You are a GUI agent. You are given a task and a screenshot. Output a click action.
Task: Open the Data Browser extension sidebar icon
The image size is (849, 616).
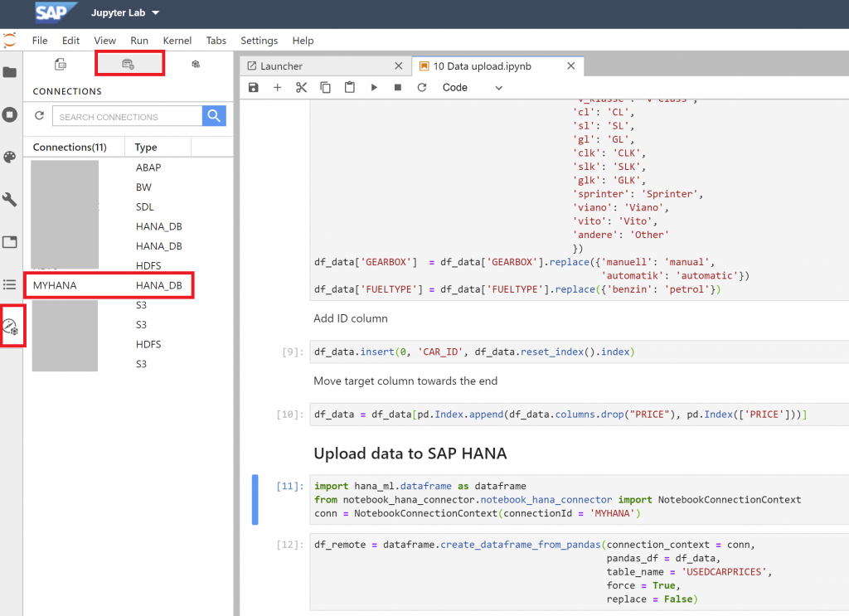click(x=11, y=326)
